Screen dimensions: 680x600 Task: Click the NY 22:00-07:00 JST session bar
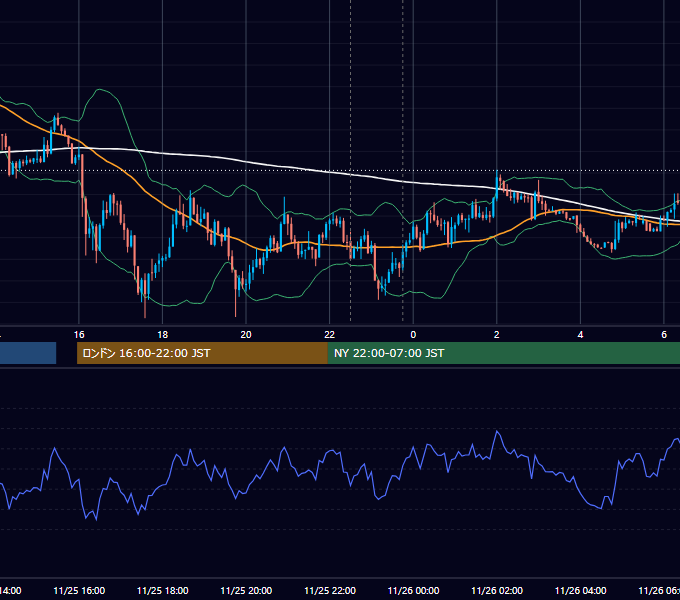503,353
